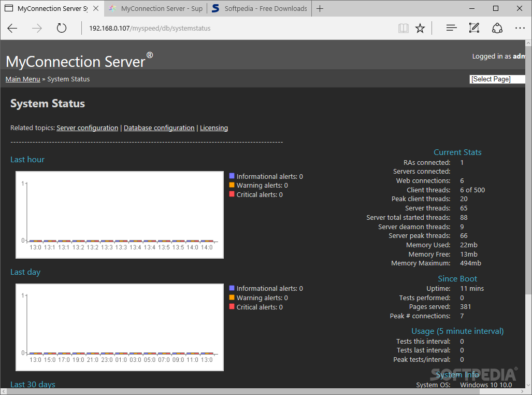This screenshot has width=532, height=395.
Task: Click the System Status page heading
Action: 48,104
